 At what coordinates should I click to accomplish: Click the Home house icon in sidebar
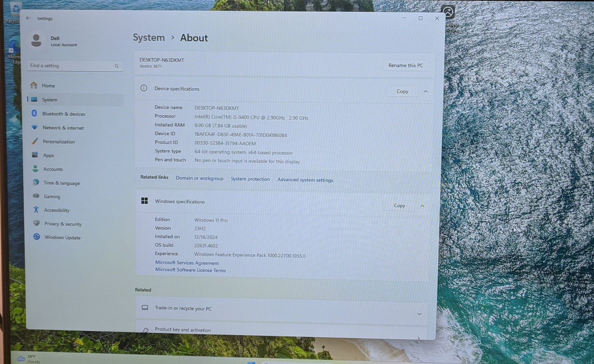(x=34, y=85)
